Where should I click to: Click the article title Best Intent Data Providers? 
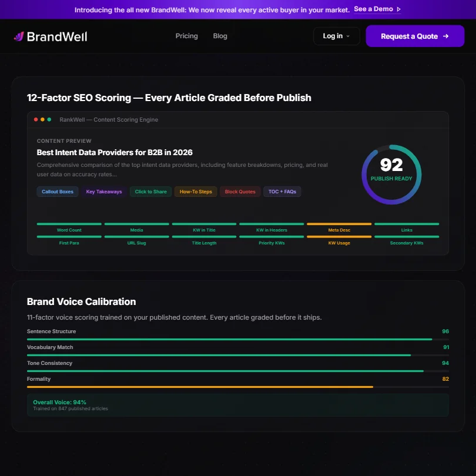pyautogui.click(x=115, y=152)
